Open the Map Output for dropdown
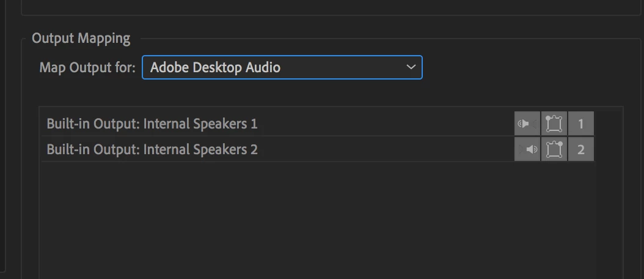This screenshot has width=644, height=279. (282, 67)
